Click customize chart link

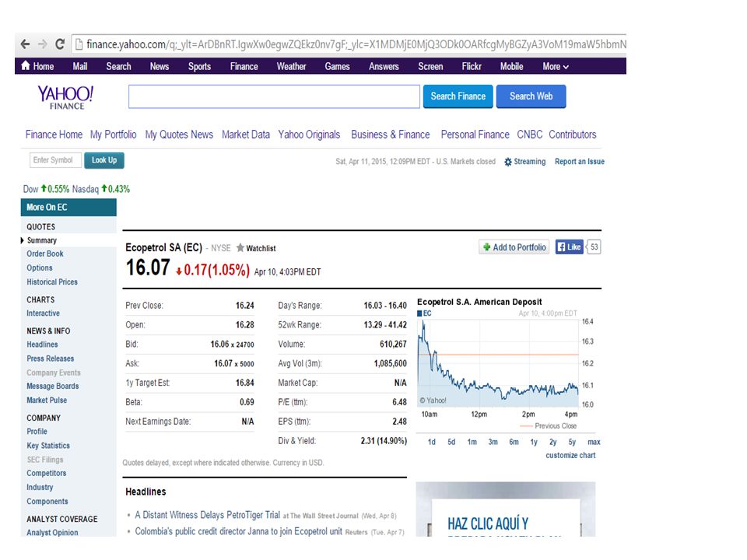tap(570, 455)
